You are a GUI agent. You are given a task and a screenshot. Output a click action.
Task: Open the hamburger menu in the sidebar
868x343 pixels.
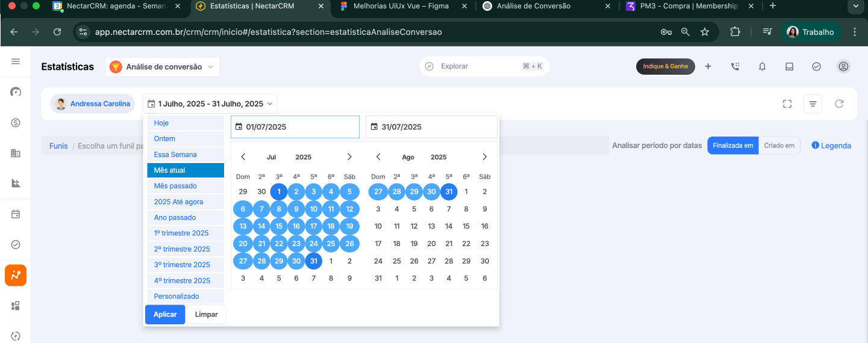coord(16,61)
